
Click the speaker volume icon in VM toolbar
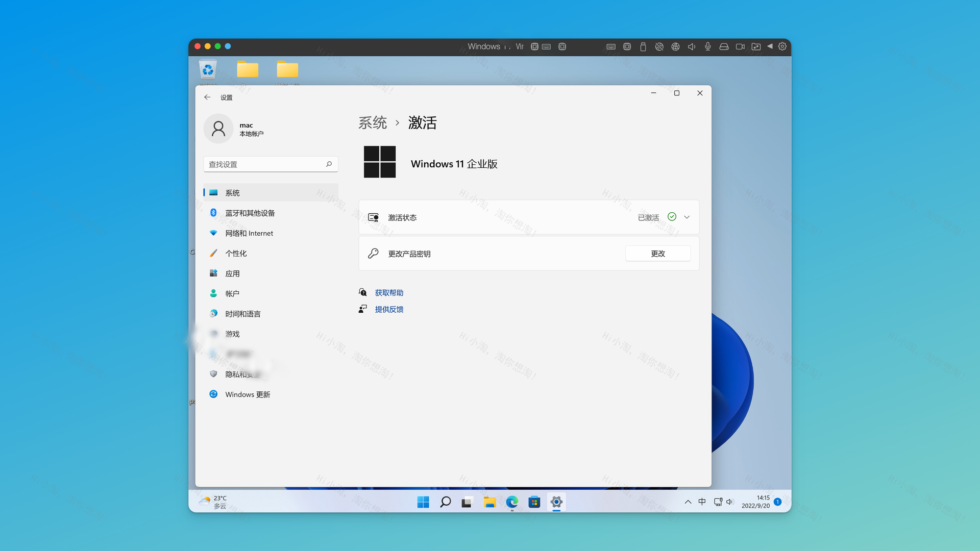(x=692, y=46)
